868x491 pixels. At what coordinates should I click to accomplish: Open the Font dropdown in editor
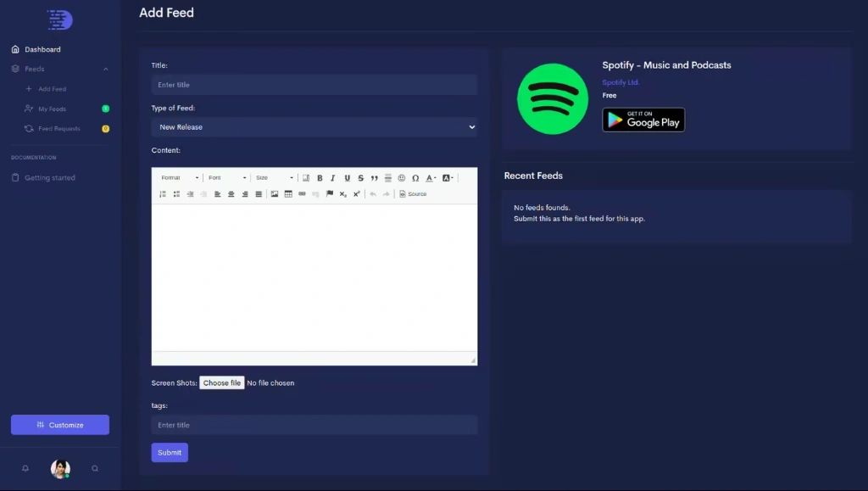(227, 178)
